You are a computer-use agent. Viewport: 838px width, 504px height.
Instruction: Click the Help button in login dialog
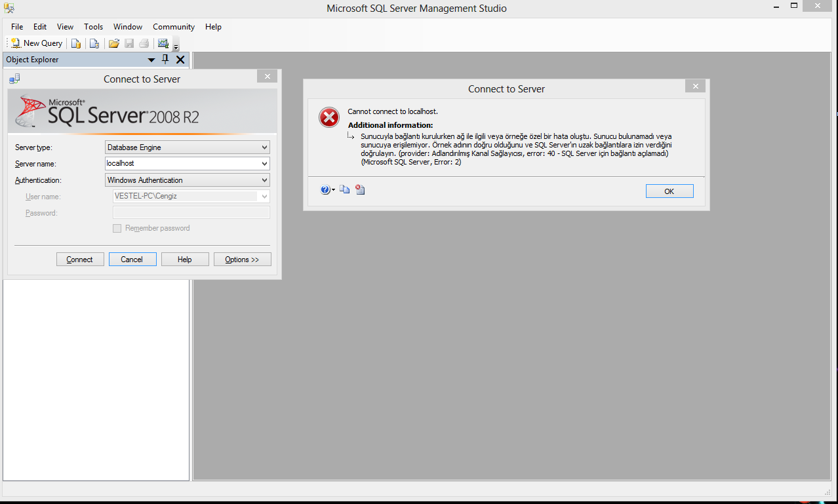[x=185, y=260]
